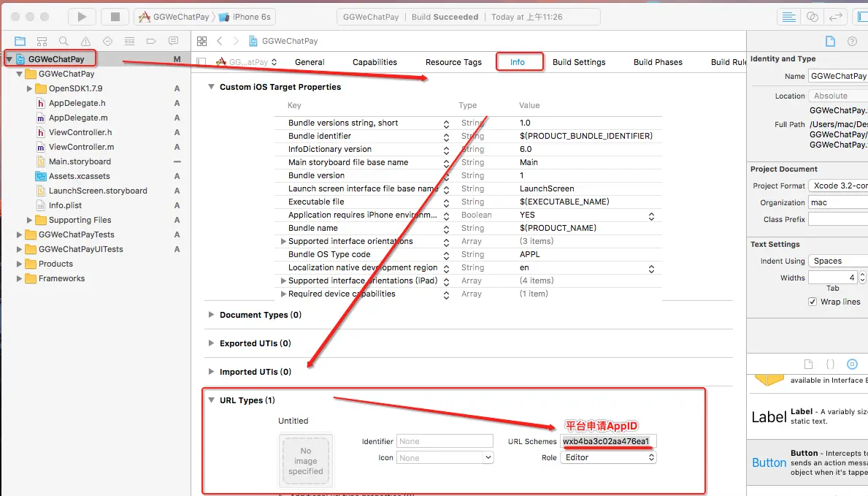868x496 pixels.
Task: Select ViewController.h in the navigator
Action: 80,132
